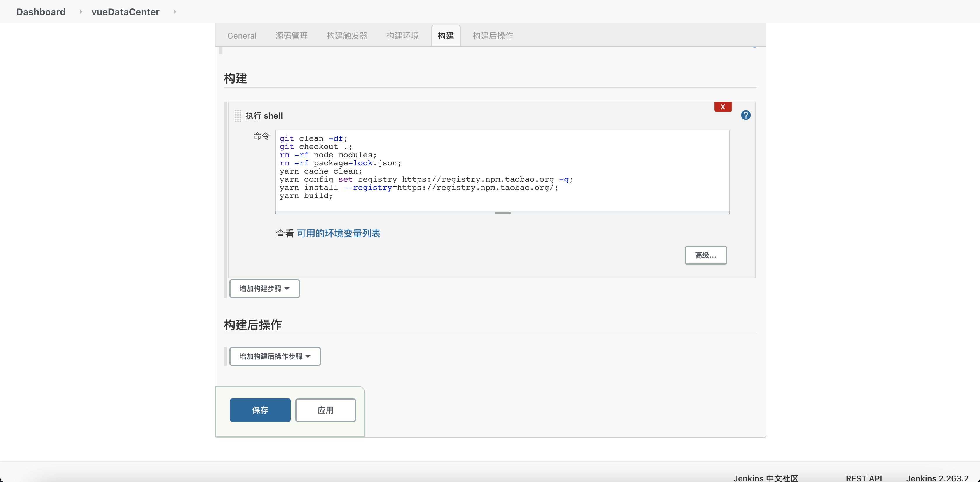Open help for the execute shell step

(746, 115)
